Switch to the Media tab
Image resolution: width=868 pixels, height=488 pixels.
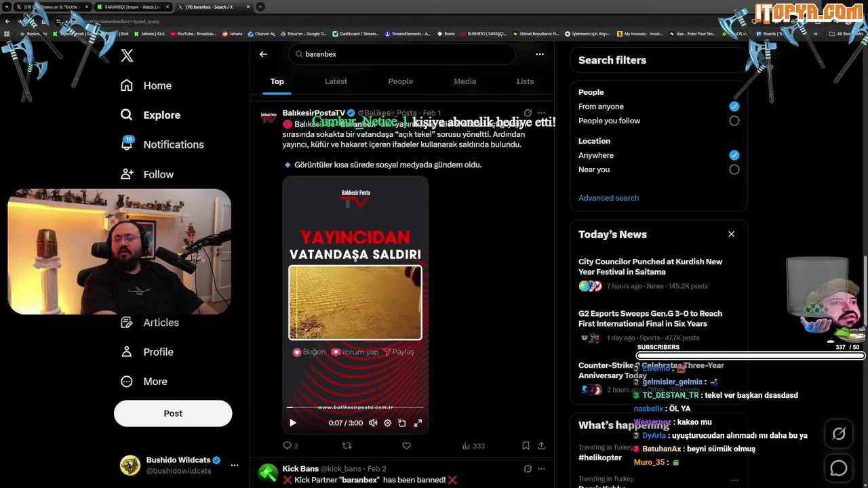[465, 81]
